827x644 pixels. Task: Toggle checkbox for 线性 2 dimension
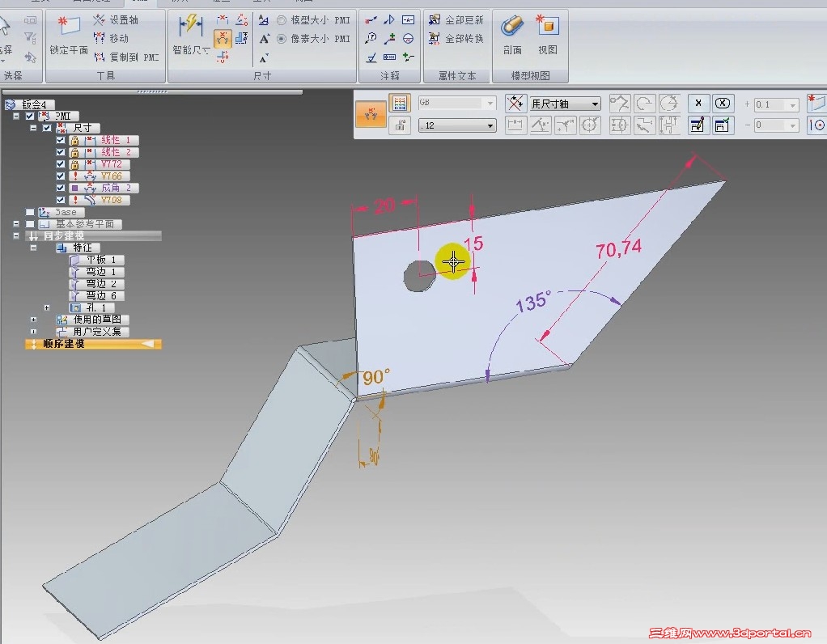click(60, 152)
